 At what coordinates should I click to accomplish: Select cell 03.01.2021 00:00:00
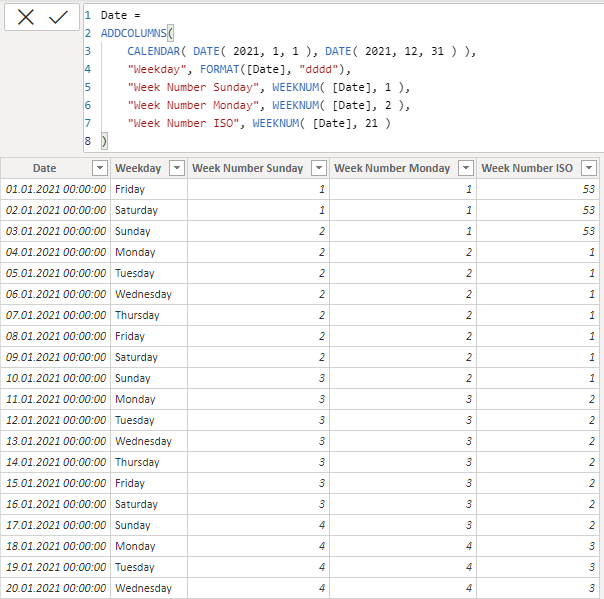tap(56, 231)
